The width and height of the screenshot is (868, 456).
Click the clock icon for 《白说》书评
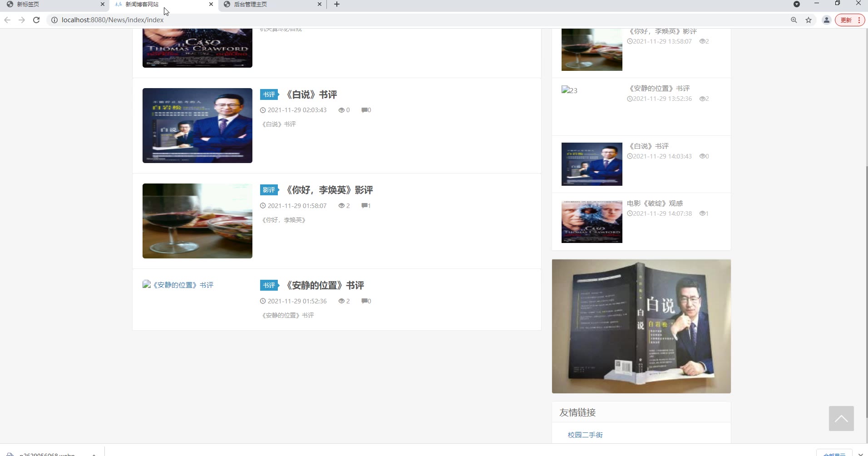point(263,110)
